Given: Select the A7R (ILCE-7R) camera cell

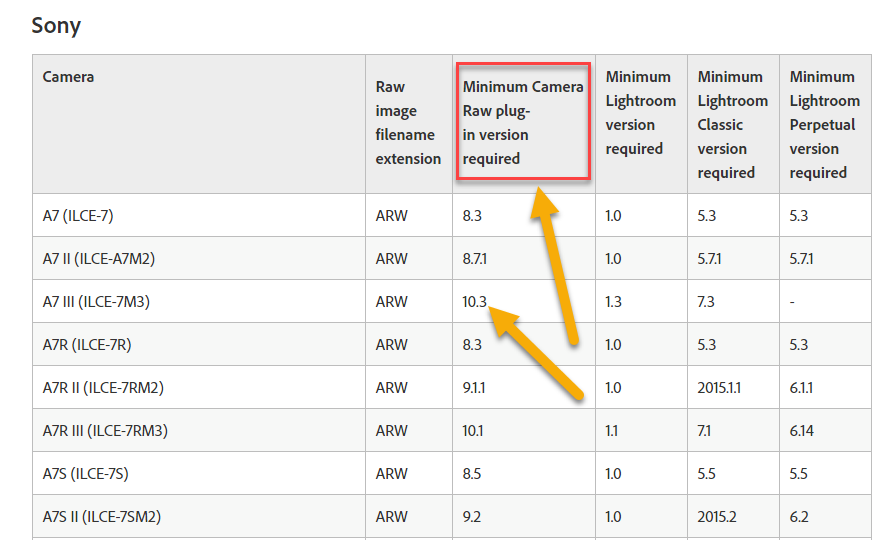Looking at the screenshot, I should [x=87, y=345].
